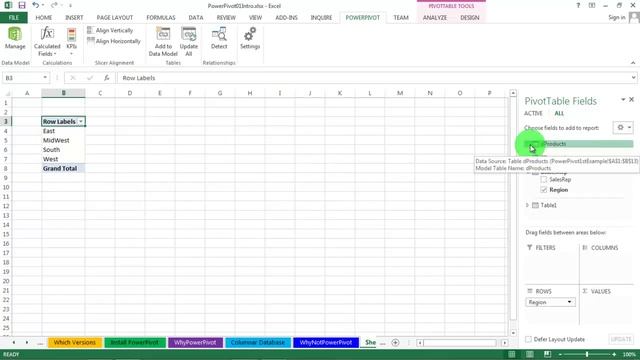The height and width of the screenshot is (360, 640).
Task: Go to previous sheet tab arrow
Action: coord(13,342)
